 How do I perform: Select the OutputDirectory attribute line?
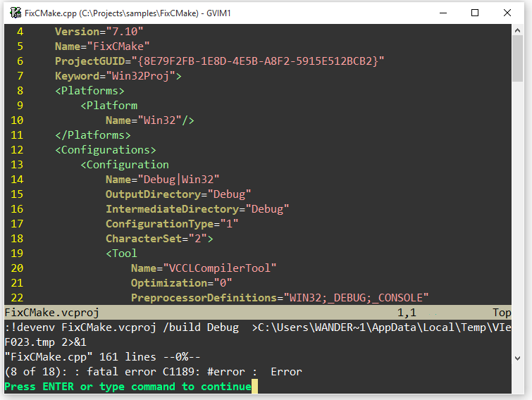[x=178, y=194]
